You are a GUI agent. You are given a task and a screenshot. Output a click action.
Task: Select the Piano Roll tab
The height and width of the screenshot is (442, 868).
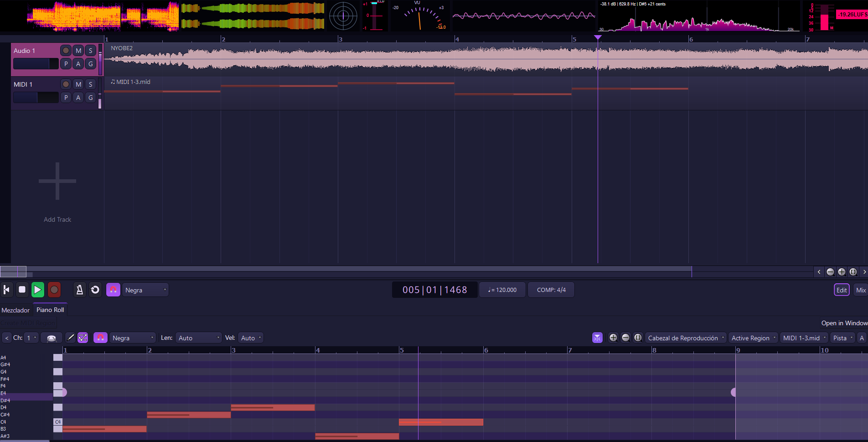50,310
